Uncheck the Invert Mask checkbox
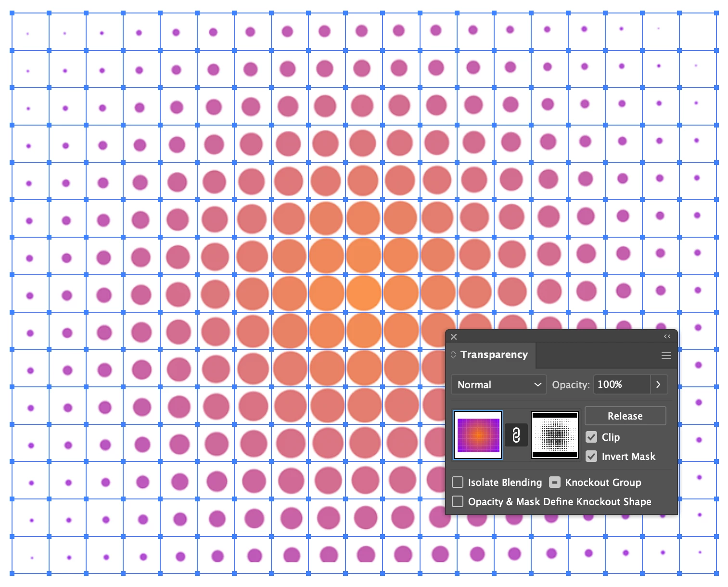 pos(591,456)
